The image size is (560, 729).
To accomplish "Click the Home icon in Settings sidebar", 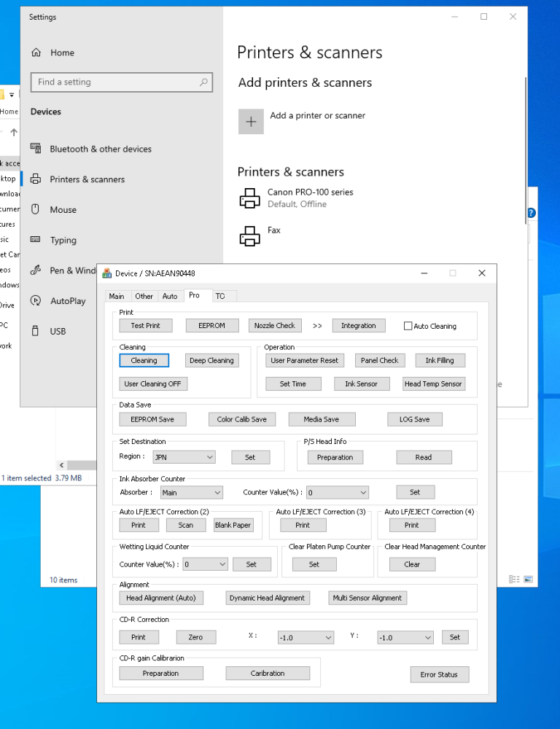I will (36, 52).
